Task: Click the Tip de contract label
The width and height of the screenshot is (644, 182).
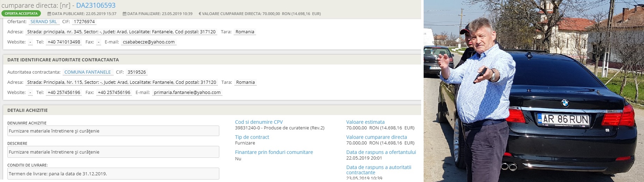Action: [x=252, y=137]
